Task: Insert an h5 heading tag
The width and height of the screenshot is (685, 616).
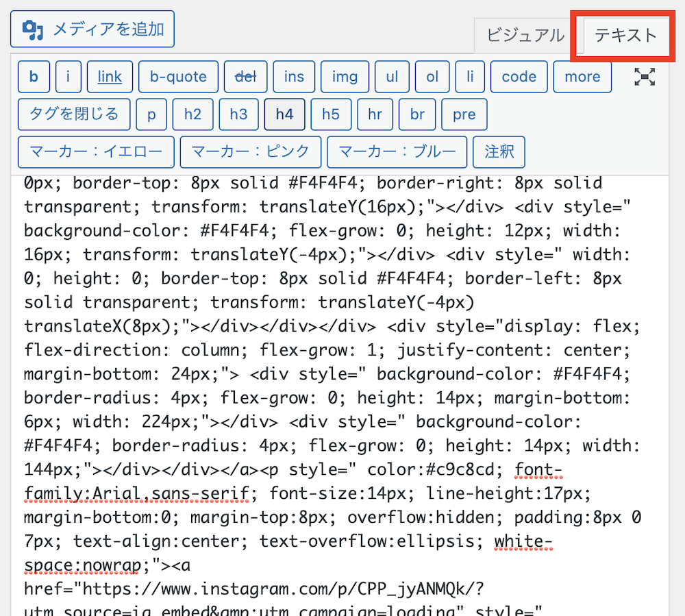Action: (331, 114)
